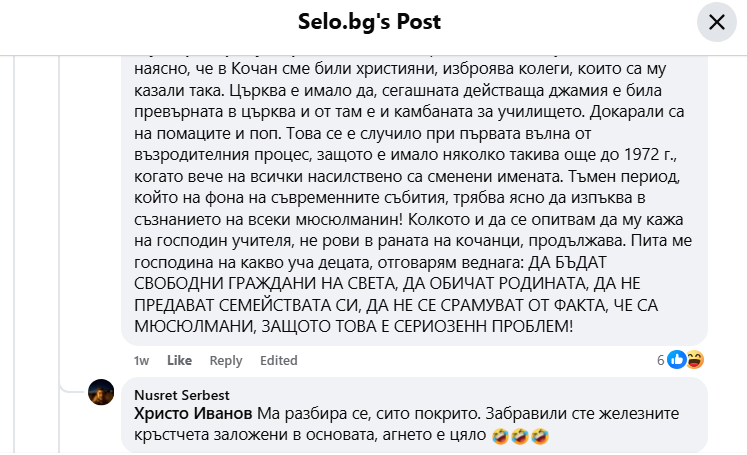Click the blue thumbs-up reaction icon
Image resolution: width=747 pixels, height=455 pixels.
pos(677,360)
